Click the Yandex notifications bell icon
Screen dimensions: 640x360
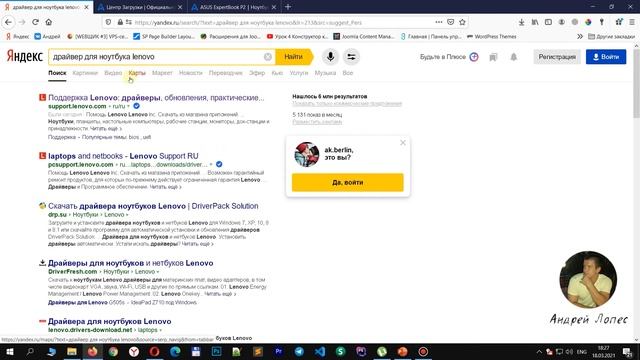pos(513,57)
